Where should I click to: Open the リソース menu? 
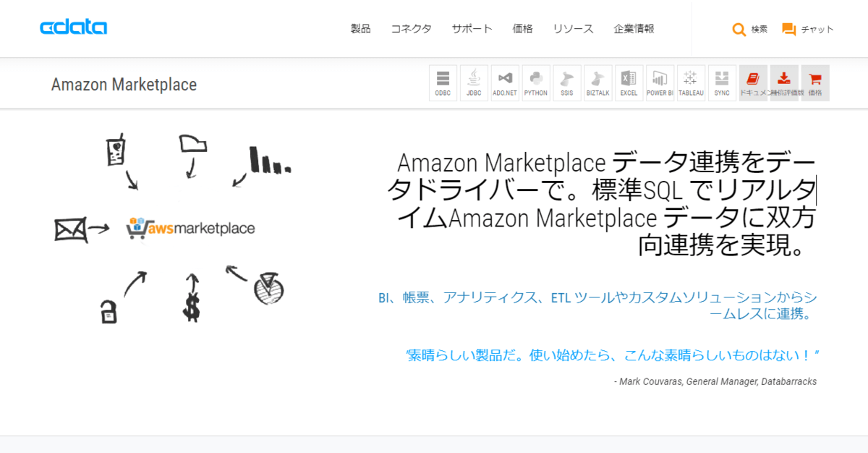coord(574,29)
